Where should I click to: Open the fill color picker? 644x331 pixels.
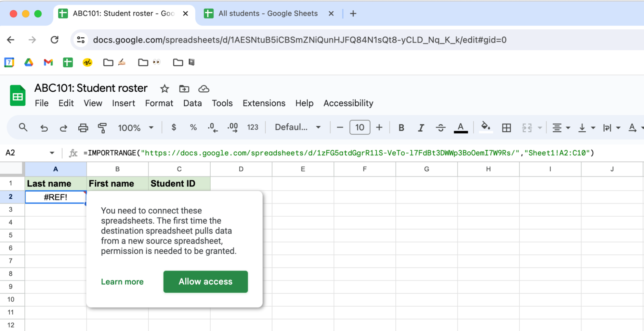(x=486, y=127)
